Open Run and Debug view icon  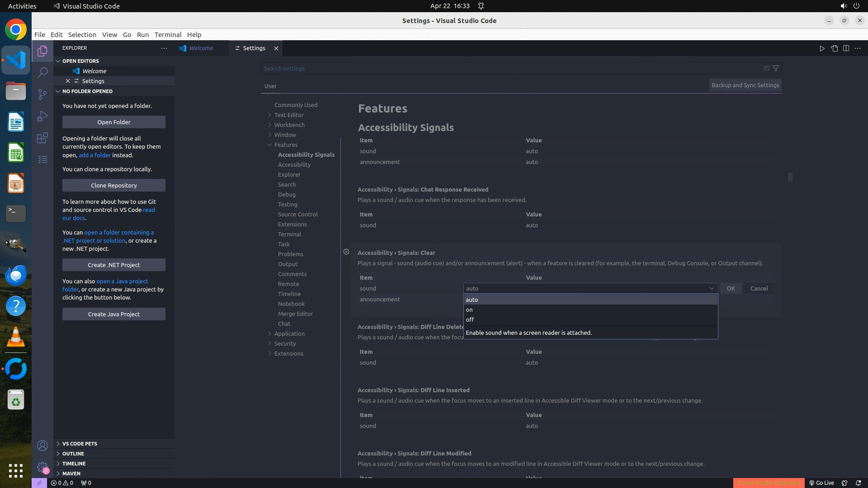[42, 116]
